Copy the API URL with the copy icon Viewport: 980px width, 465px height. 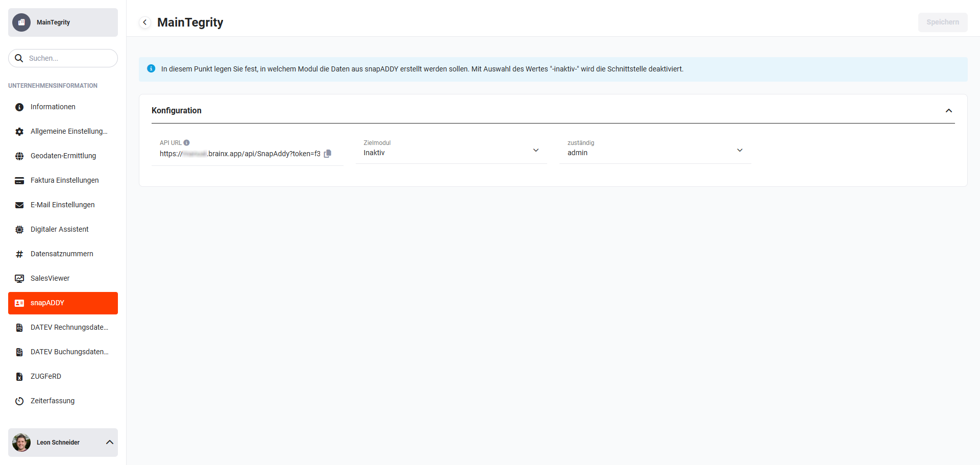[328, 154]
